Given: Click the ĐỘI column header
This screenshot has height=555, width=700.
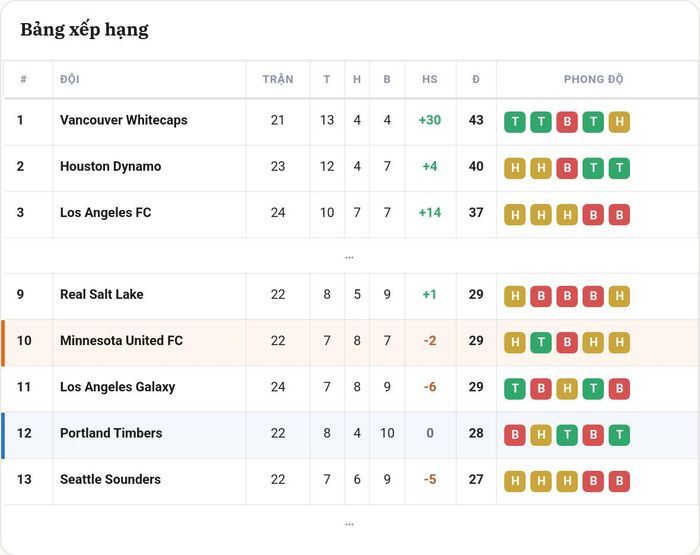Looking at the screenshot, I should 70,79.
